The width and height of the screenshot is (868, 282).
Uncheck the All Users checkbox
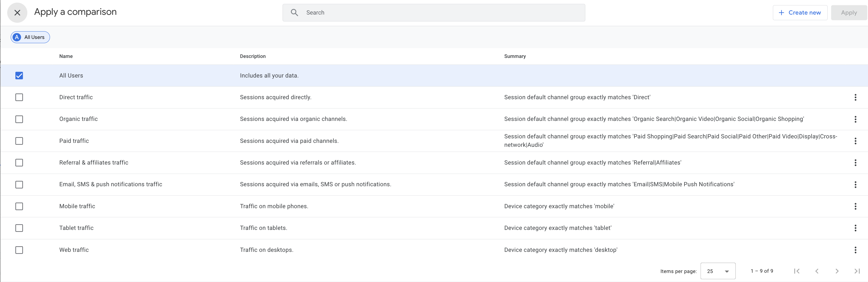coord(19,76)
